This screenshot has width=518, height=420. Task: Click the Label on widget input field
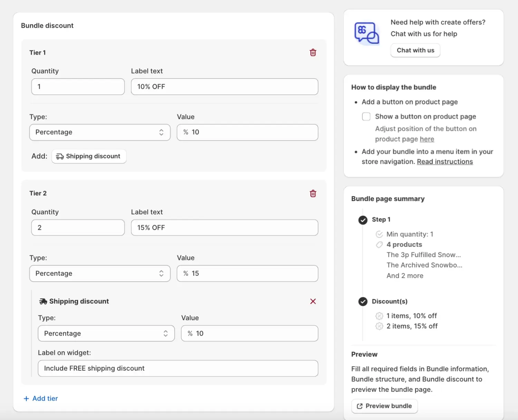(x=178, y=369)
